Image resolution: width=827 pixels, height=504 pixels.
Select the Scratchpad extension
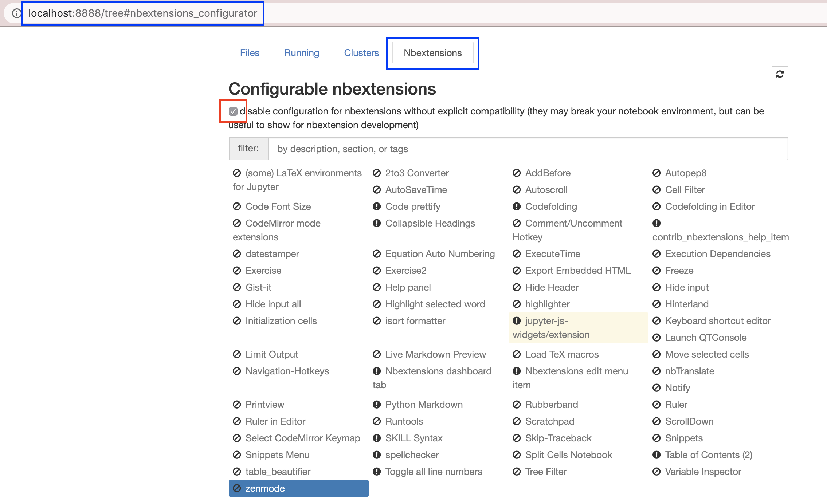click(550, 421)
